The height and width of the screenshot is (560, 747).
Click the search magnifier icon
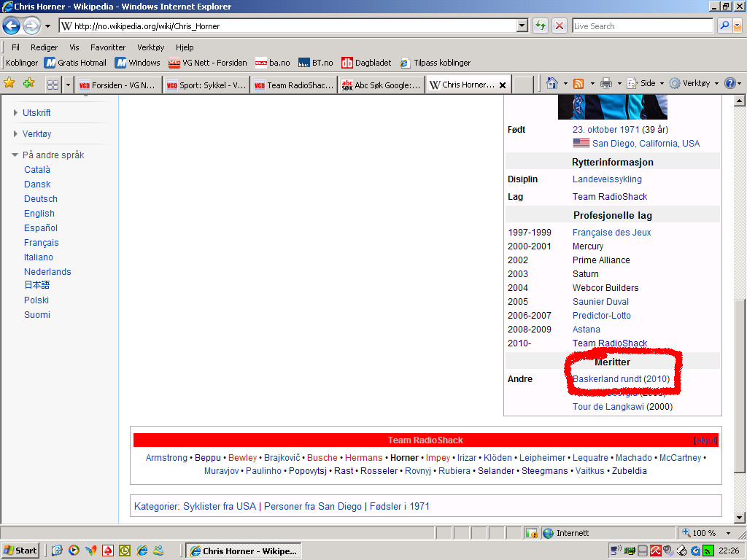coord(724,26)
